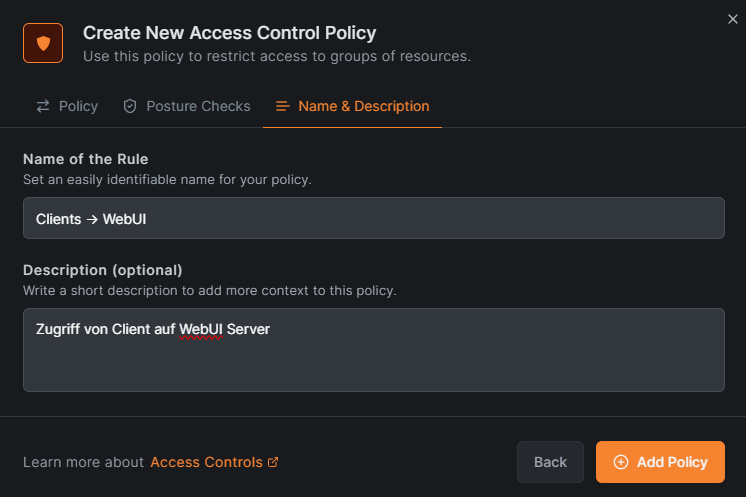Click the plus circle icon in Add Policy

coord(621,462)
